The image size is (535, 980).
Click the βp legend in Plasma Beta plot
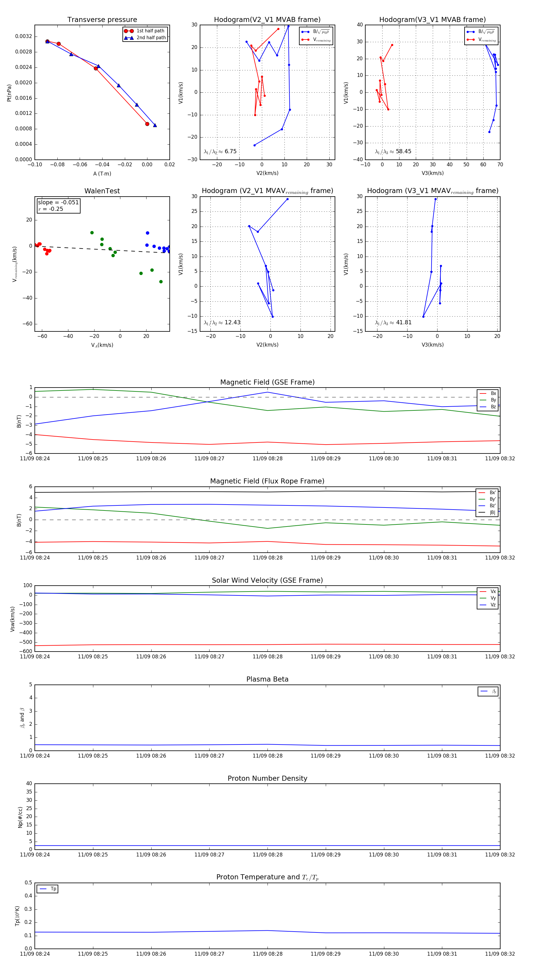(x=488, y=691)
